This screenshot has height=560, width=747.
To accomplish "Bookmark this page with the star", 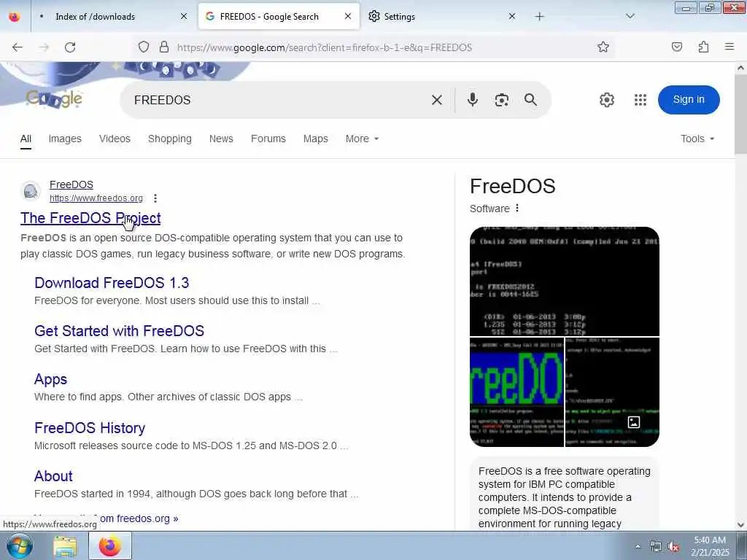I will tap(603, 47).
